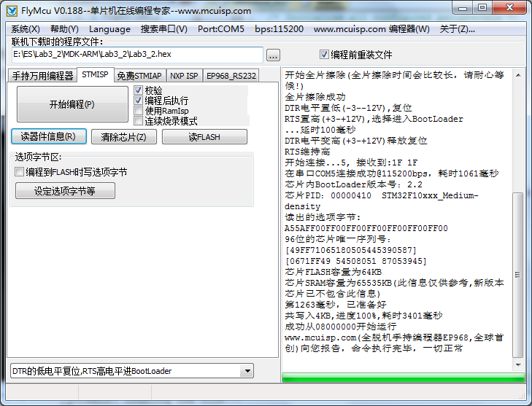Click the FlyMcu app icon in title bar

tap(12, 11)
